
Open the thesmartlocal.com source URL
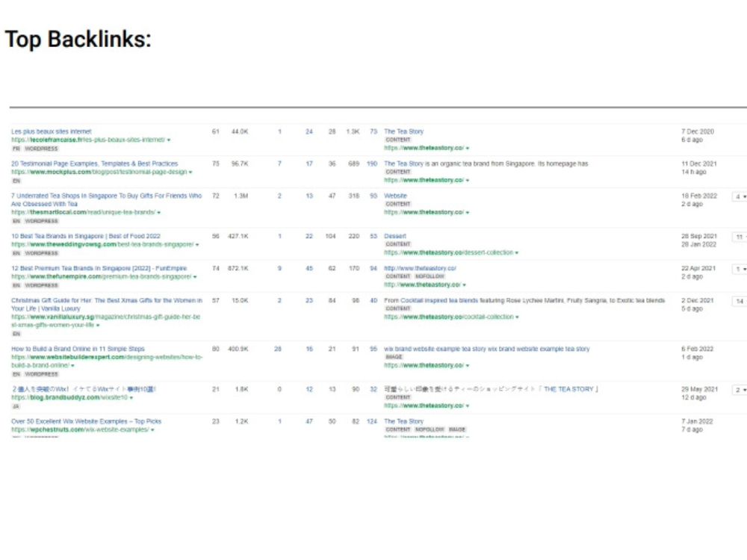tap(83, 212)
